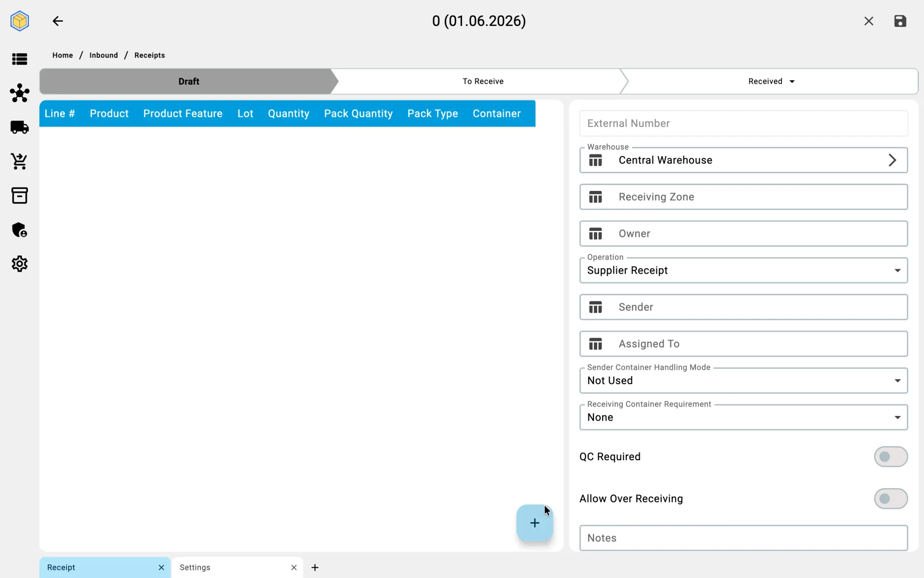Close the Receipt tab
924x578 pixels.
[161, 567]
